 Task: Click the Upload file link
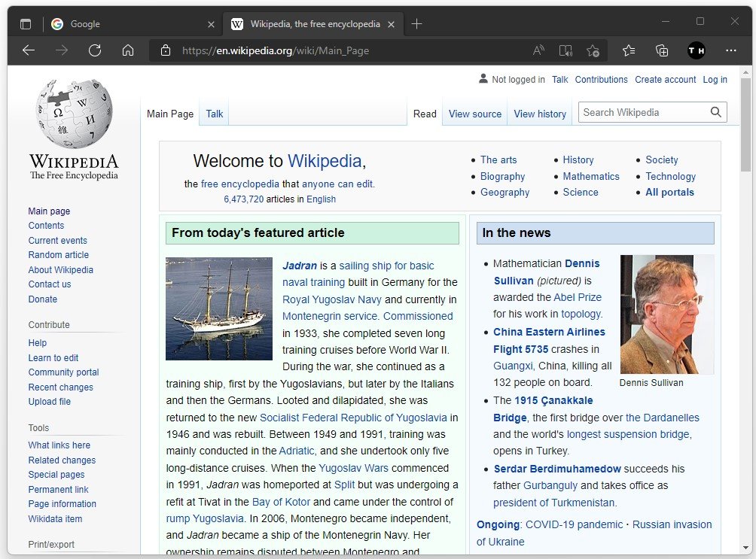point(49,402)
